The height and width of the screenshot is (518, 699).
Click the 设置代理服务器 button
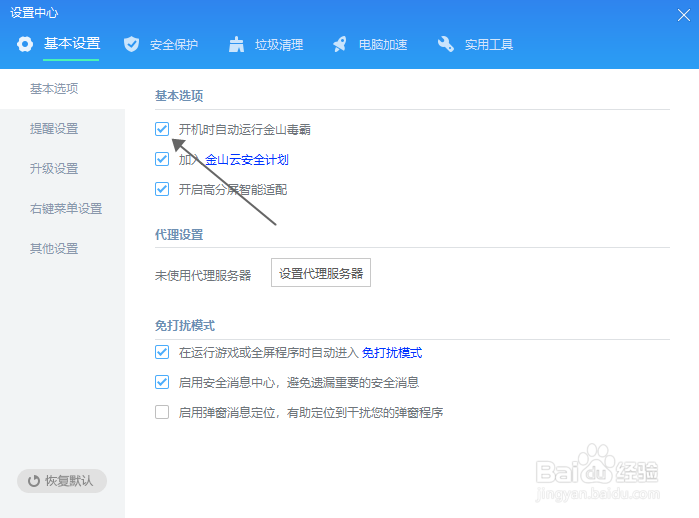pos(321,273)
